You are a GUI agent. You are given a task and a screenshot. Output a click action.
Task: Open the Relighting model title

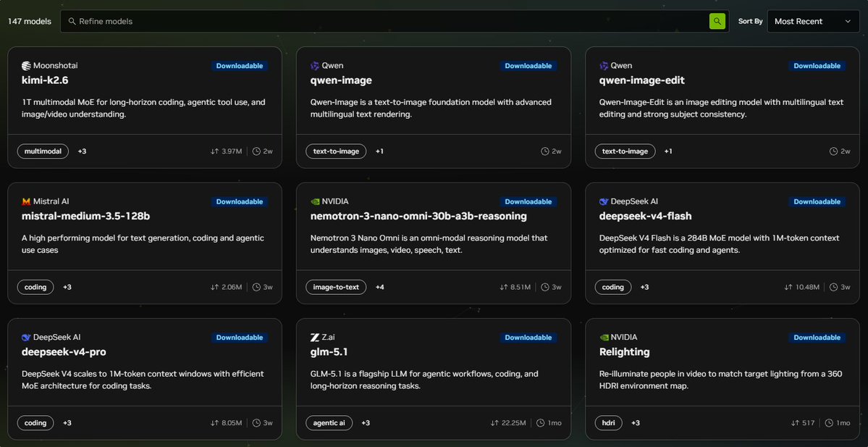point(625,351)
